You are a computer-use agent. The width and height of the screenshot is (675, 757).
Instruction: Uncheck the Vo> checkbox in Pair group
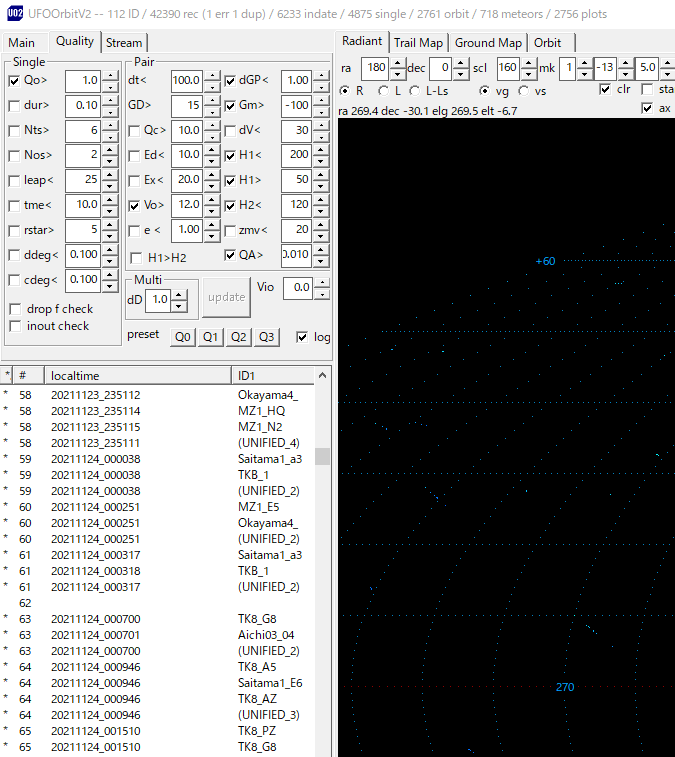point(135,205)
